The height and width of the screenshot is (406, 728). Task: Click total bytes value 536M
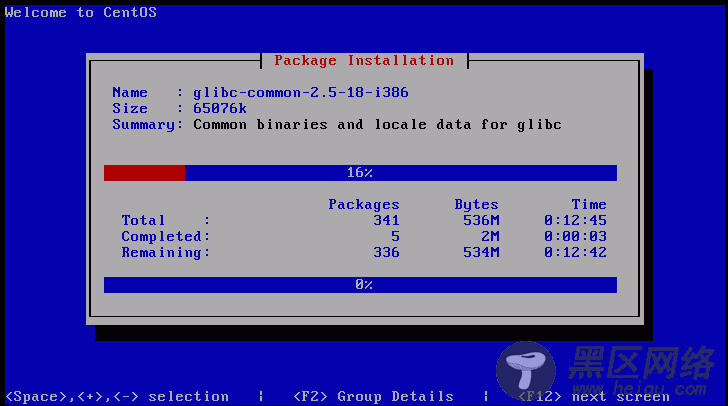[481, 220]
